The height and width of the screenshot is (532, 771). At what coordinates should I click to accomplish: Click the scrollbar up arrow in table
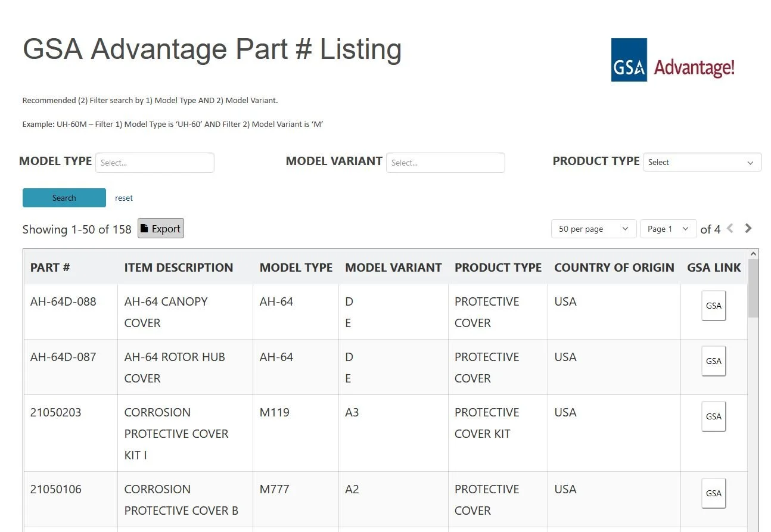click(753, 254)
